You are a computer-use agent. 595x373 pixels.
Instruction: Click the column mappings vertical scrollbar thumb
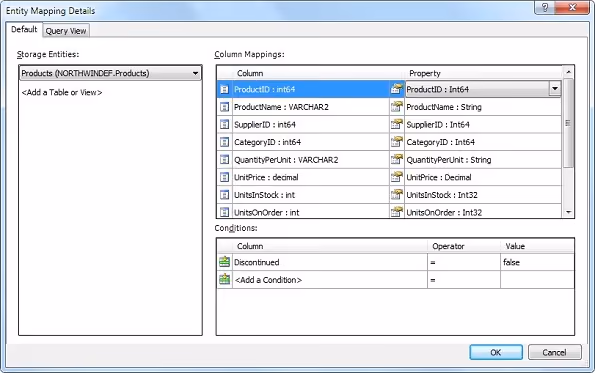pyautogui.click(x=568, y=123)
